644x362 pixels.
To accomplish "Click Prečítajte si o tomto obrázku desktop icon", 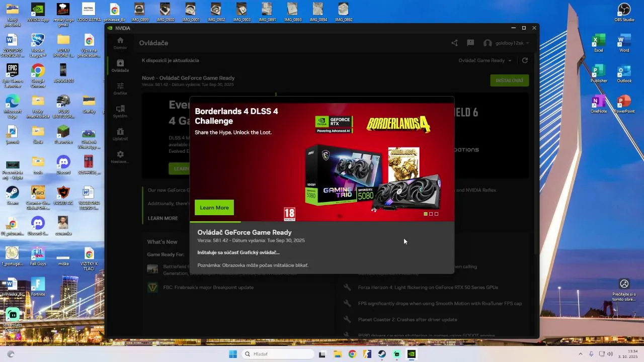I will [624, 290].
